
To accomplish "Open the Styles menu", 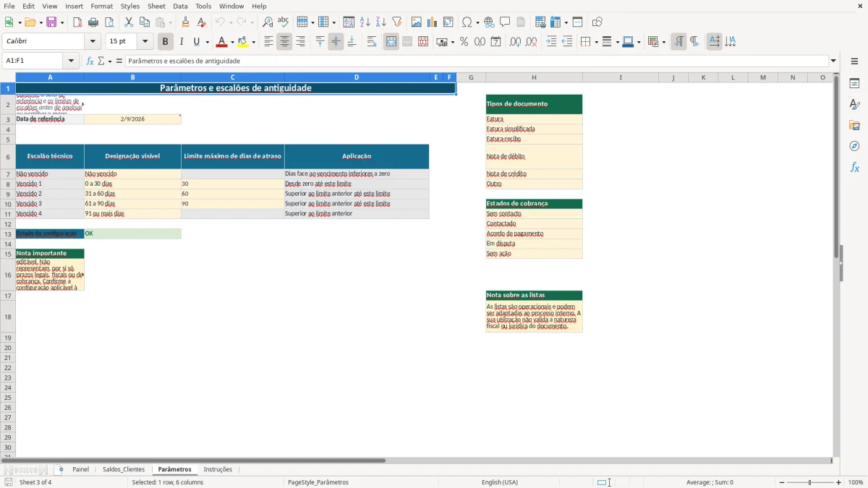I will point(130,6).
